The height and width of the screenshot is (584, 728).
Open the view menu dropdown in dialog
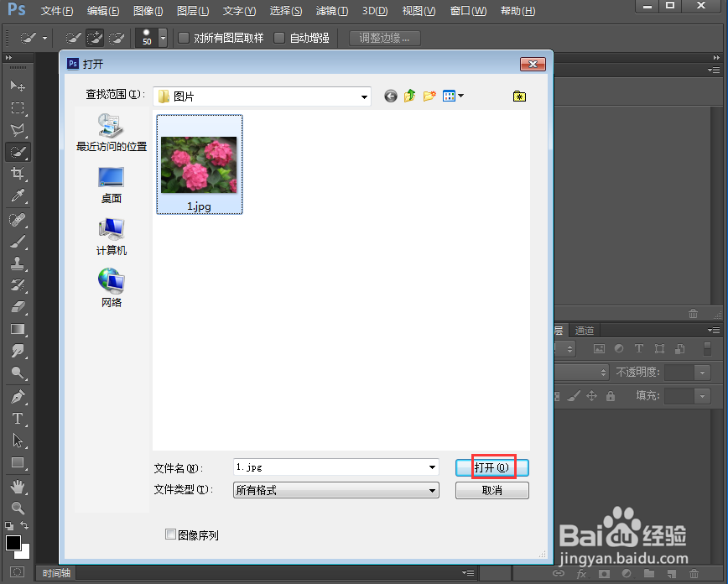pos(460,96)
